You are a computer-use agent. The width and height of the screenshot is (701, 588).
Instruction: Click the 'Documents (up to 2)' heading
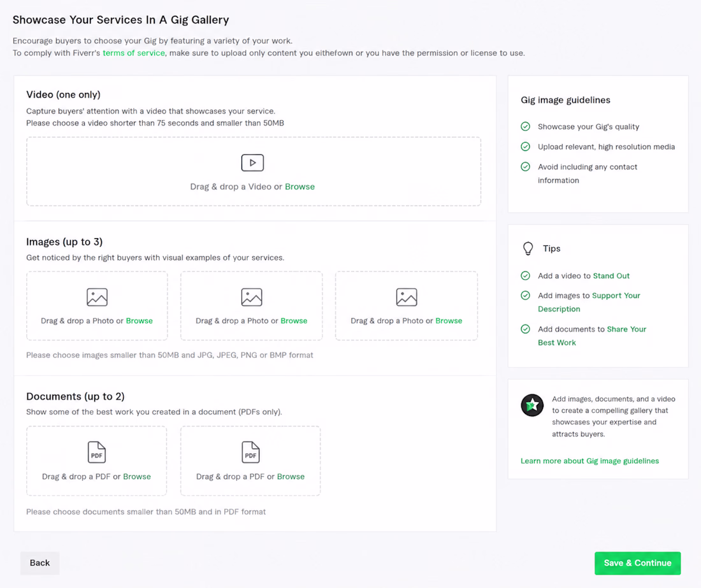[75, 396]
